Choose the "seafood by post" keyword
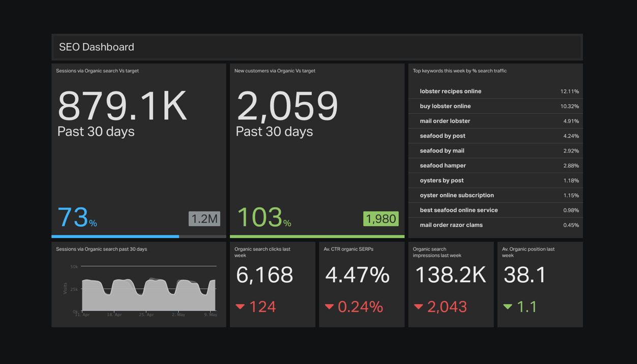The width and height of the screenshot is (637, 364). click(443, 136)
